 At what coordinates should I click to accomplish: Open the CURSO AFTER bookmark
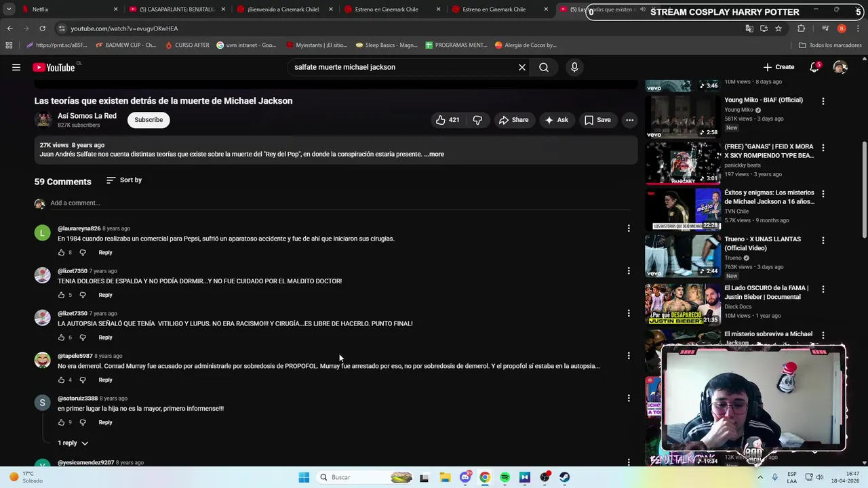click(x=187, y=45)
